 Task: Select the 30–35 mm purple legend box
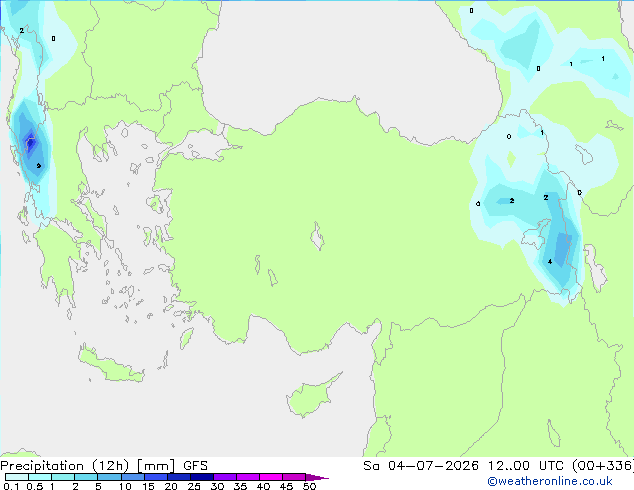tap(225, 477)
